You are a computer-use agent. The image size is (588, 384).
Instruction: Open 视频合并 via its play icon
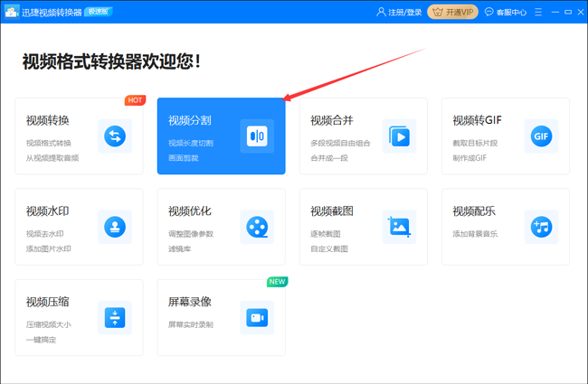pyautogui.click(x=399, y=136)
